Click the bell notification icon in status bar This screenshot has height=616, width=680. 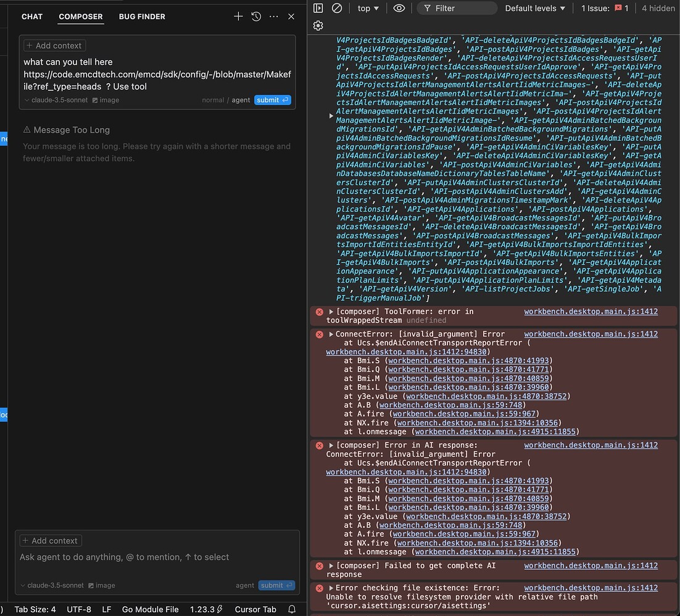[291, 609]
